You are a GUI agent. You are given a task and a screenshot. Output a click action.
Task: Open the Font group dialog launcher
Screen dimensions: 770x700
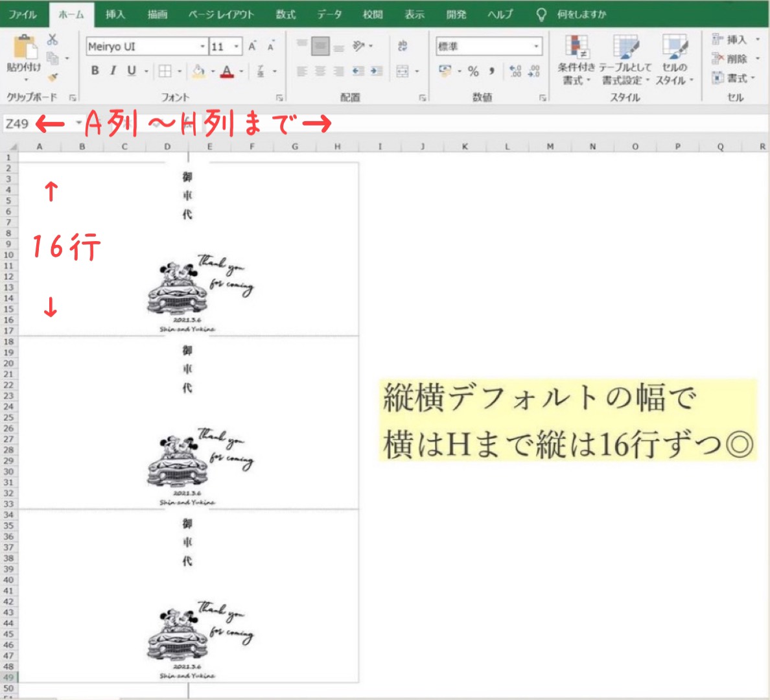click(x=279, y=98)
